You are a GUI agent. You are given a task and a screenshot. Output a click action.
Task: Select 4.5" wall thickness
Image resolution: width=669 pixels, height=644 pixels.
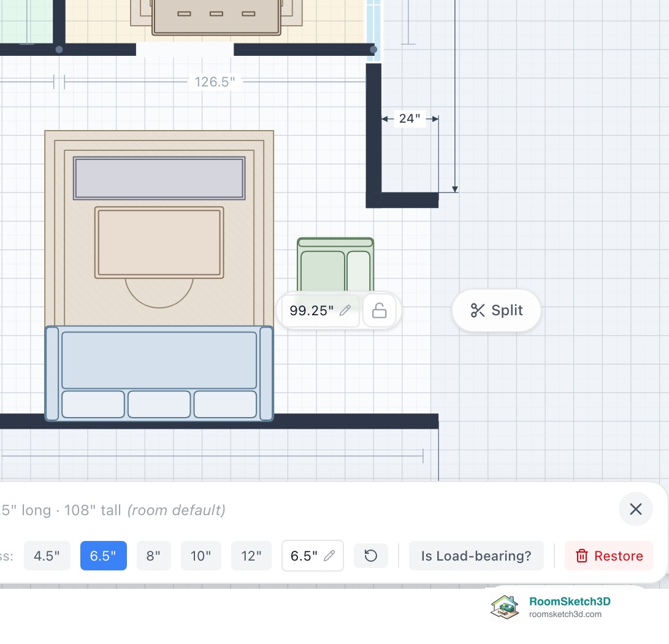pyautogui.click(x=47, y=556)
